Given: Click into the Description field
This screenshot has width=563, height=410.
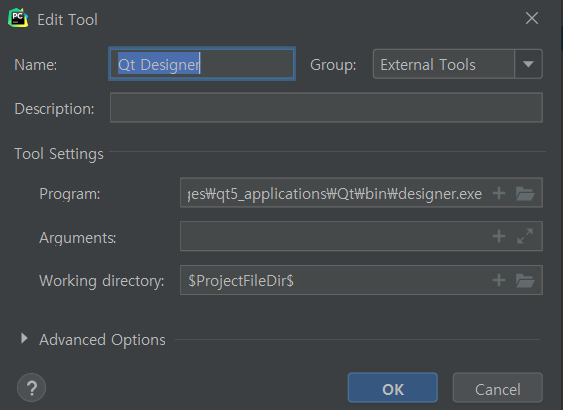Looking at the screenshot, I should [x=326, y=108].
